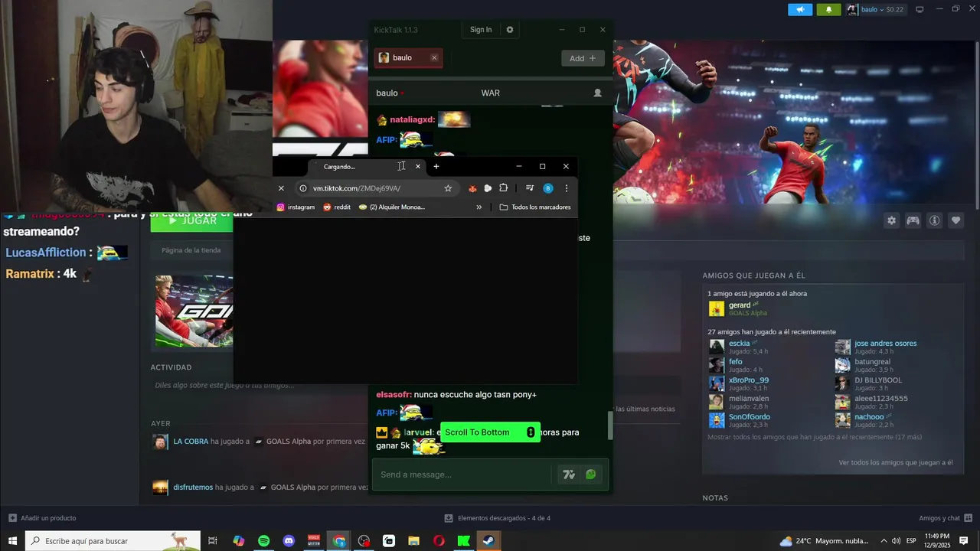Viewport: 980px width, 551px height.
Task: Select the Cargando... Chrome tab
Action: point(367,167)
